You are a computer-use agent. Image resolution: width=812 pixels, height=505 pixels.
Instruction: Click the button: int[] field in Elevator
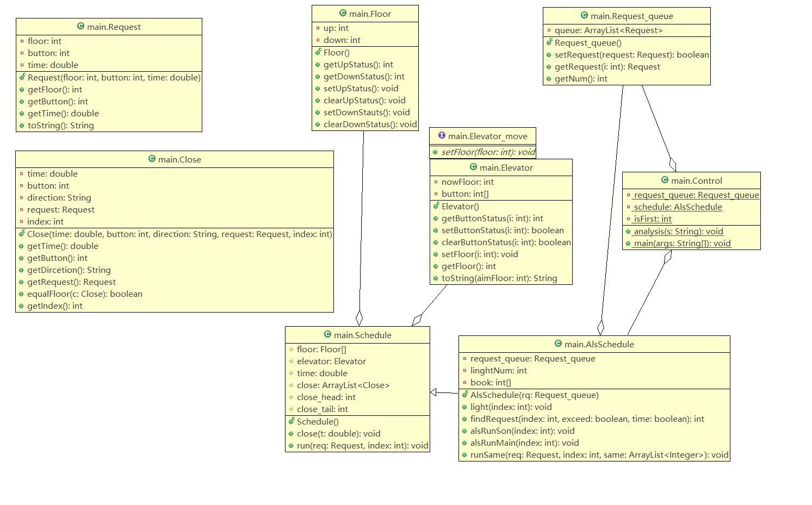[465, 194]
